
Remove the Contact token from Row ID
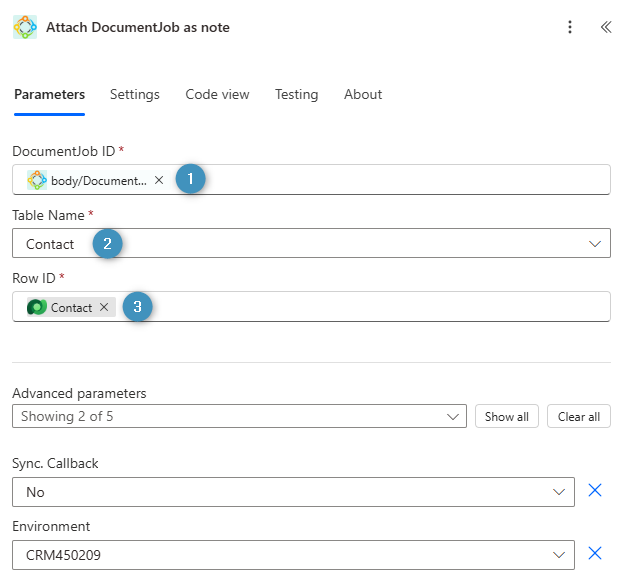click(104, 307)
